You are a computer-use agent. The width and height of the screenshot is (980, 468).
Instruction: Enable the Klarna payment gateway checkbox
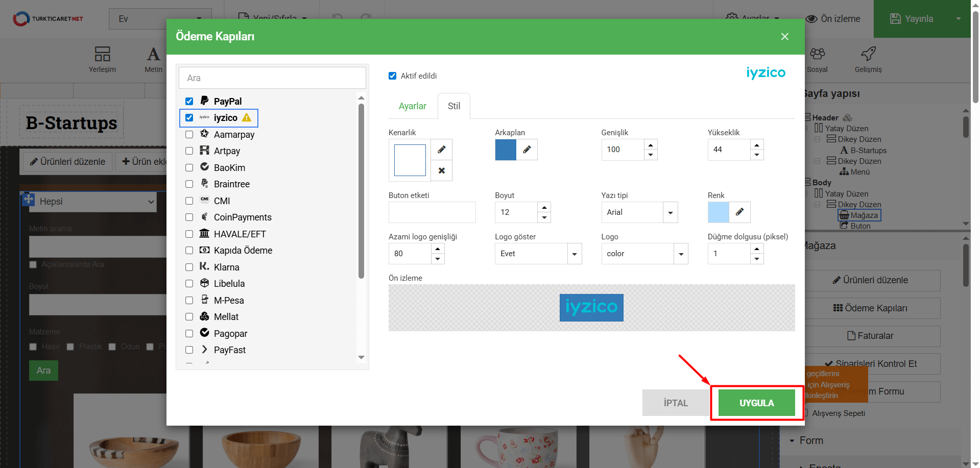coord(189,267)
